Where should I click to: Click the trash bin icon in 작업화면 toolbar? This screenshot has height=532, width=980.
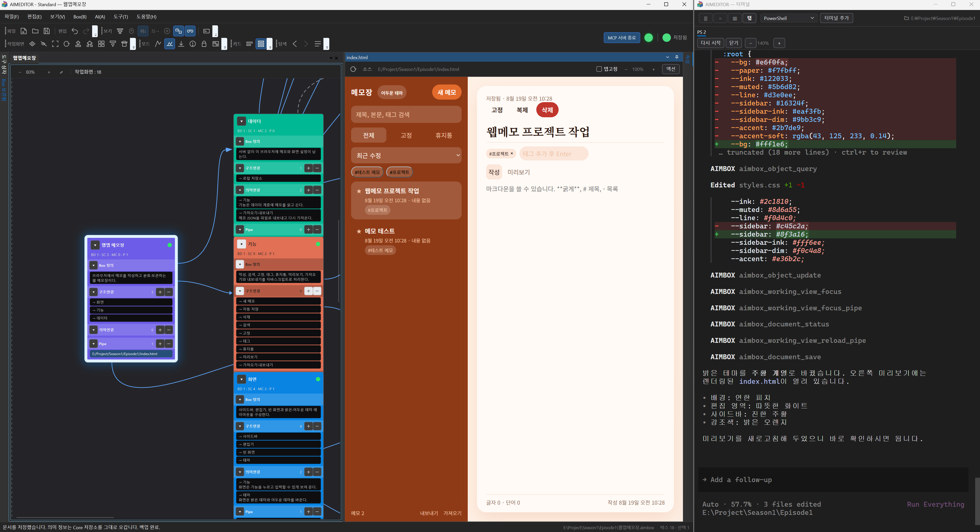tap(124, 44)
